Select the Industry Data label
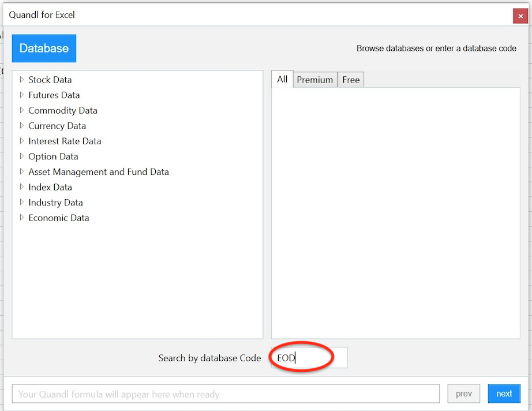Screen dimensions: 532x411 (x=55, y=203)
